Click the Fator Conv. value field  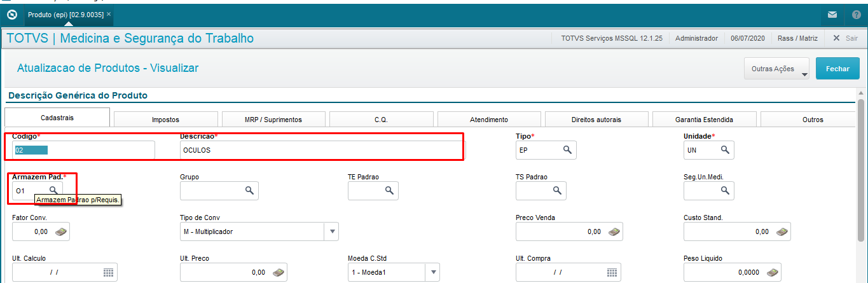(x=41, y=232)
